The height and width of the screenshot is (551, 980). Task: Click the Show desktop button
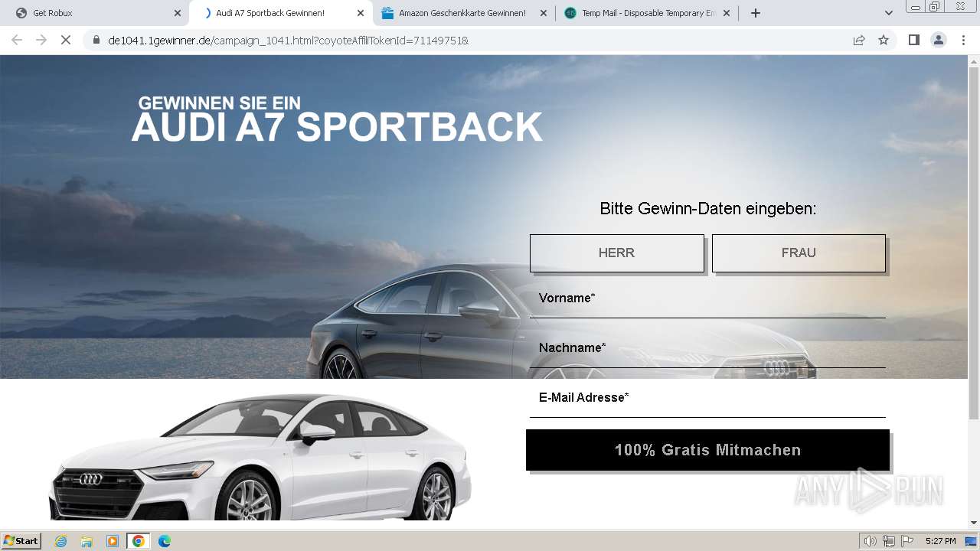pos(972,541)
